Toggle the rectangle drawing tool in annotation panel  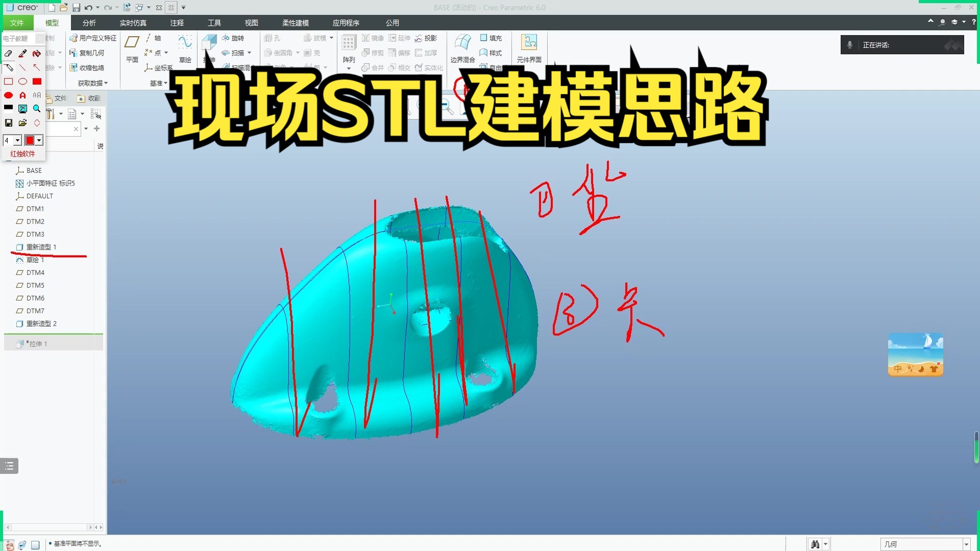click(8, 81)
